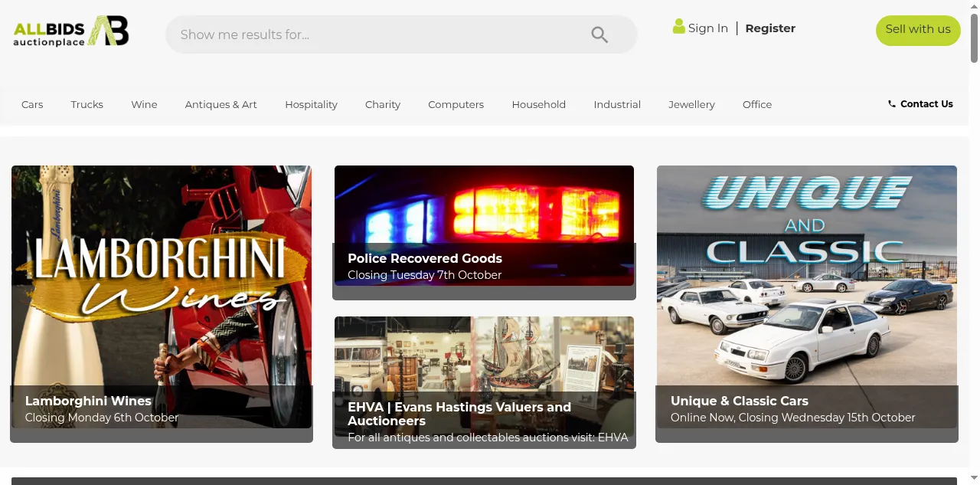The width and height of the screenshot is (980, 485).
Task: Open the Household category
Action: click(x=539, y=104)
